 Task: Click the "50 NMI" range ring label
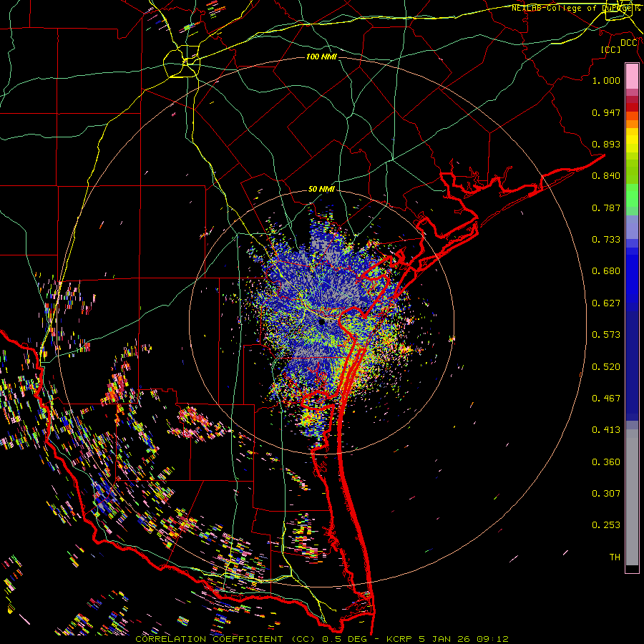pos(321,189)
